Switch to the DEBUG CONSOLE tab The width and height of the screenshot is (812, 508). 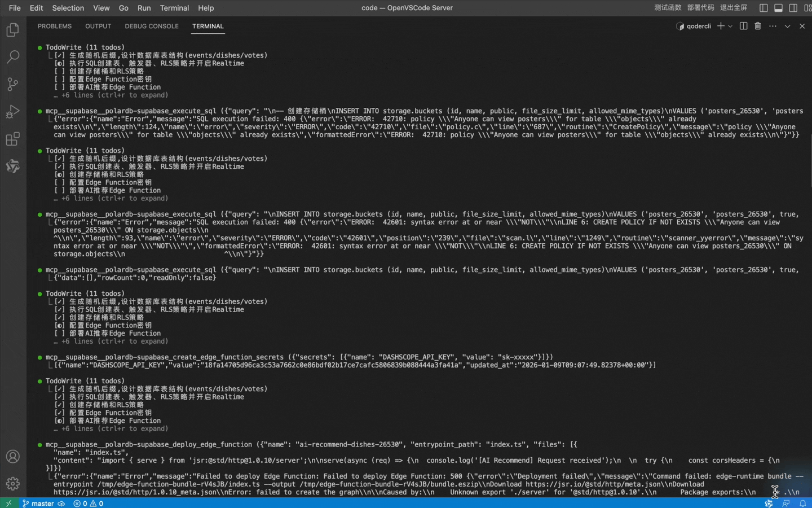tap(152, 26)
